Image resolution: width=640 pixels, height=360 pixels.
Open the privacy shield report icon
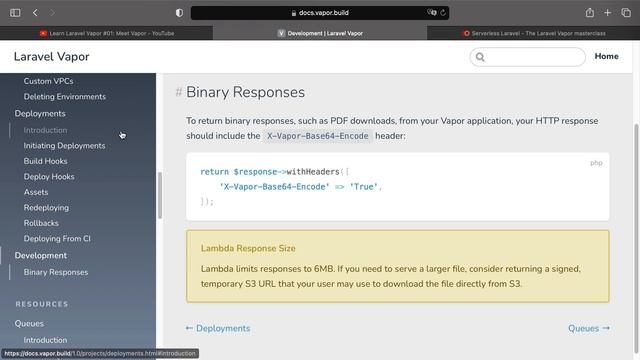click(x=179, y=13)
